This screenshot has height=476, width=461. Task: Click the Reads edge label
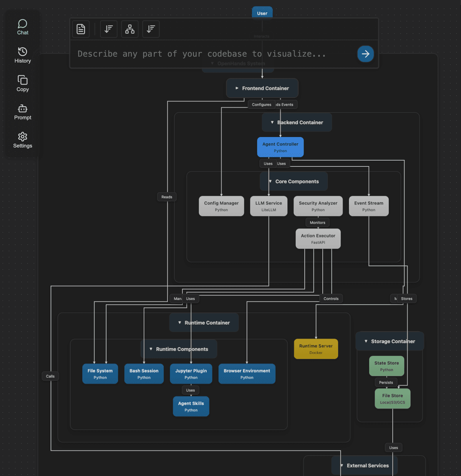[x=167, y=197]
